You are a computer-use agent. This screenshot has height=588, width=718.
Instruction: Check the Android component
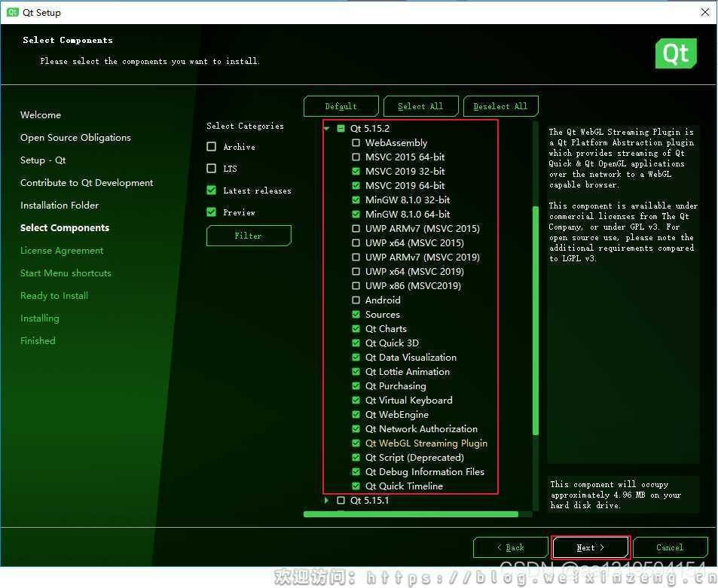pos(356,300)
